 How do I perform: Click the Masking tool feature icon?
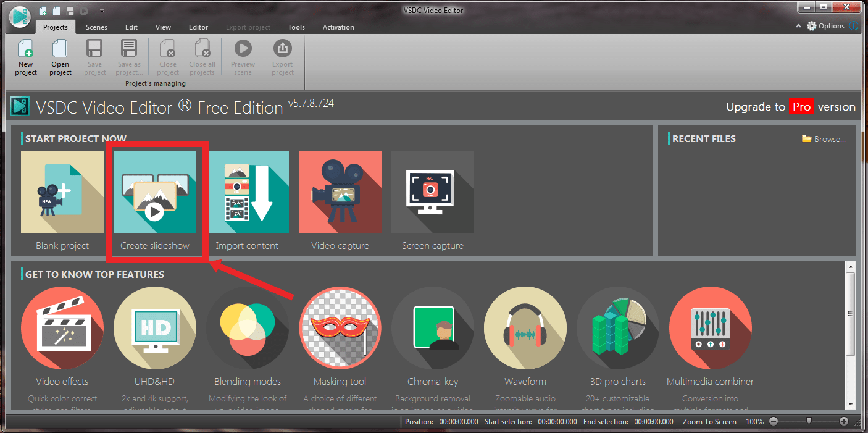click(340, 328)
